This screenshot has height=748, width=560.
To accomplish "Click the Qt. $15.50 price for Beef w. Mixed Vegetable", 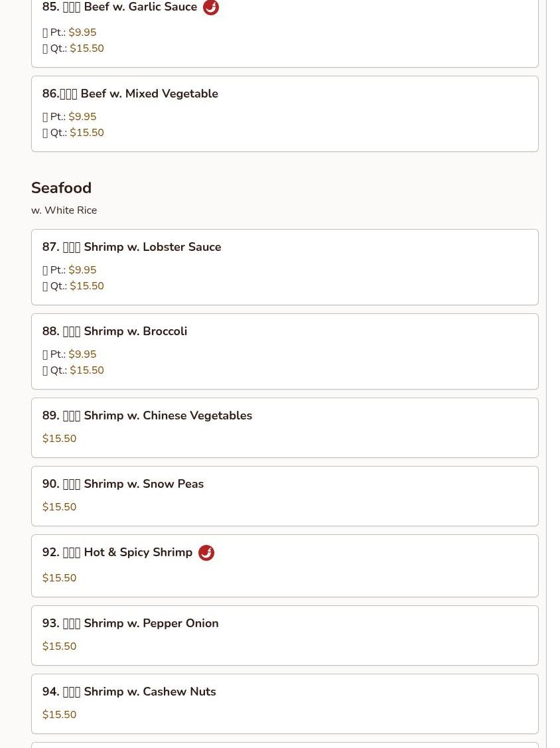I will point(87,133).
